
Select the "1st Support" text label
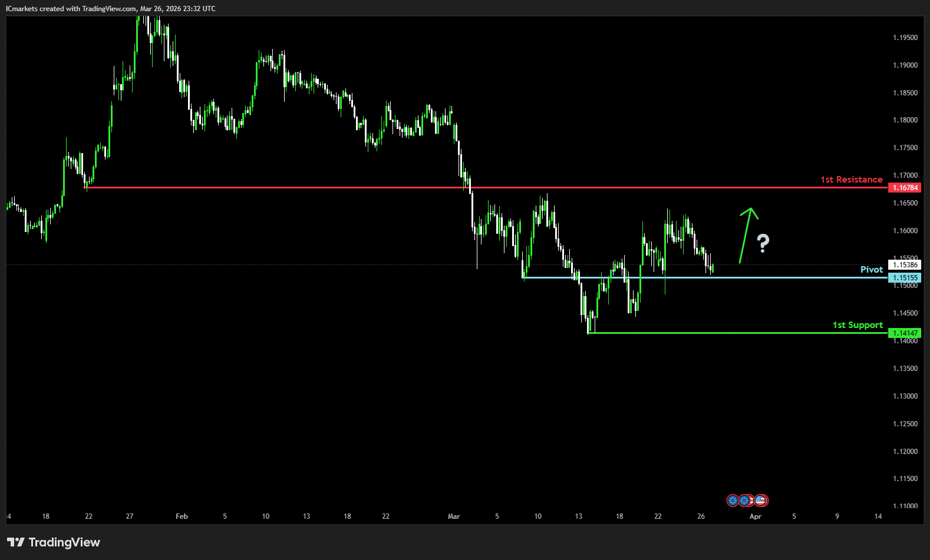[857, 325]
